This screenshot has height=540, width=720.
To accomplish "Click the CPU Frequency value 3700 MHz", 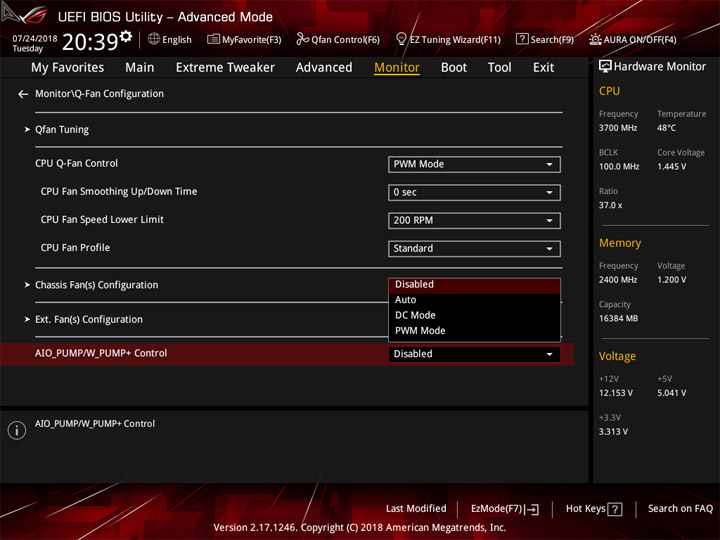I will coord(618,128).
